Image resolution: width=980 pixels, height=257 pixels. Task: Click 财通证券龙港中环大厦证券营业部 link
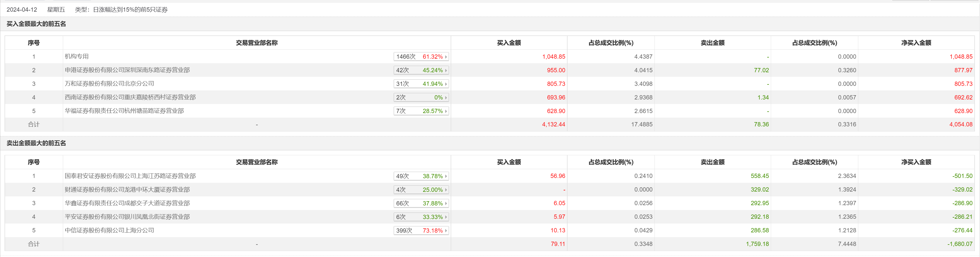[x=127, y=190]
